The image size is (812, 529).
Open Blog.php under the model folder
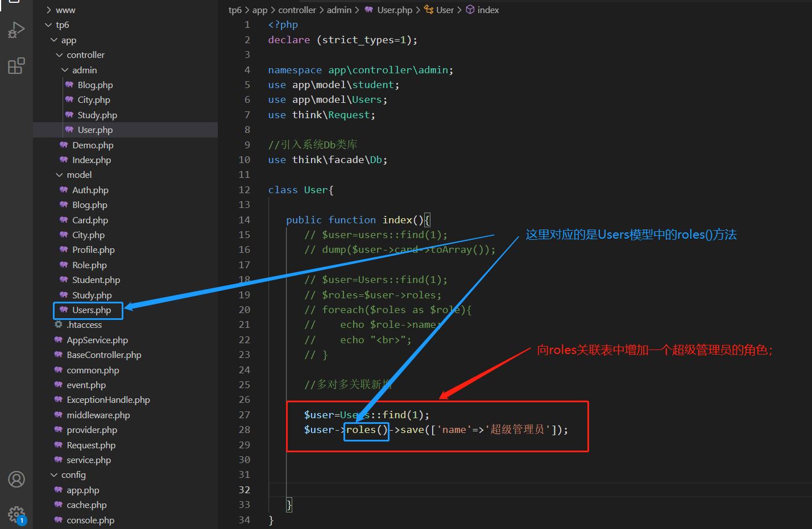[x=90, y=205]
